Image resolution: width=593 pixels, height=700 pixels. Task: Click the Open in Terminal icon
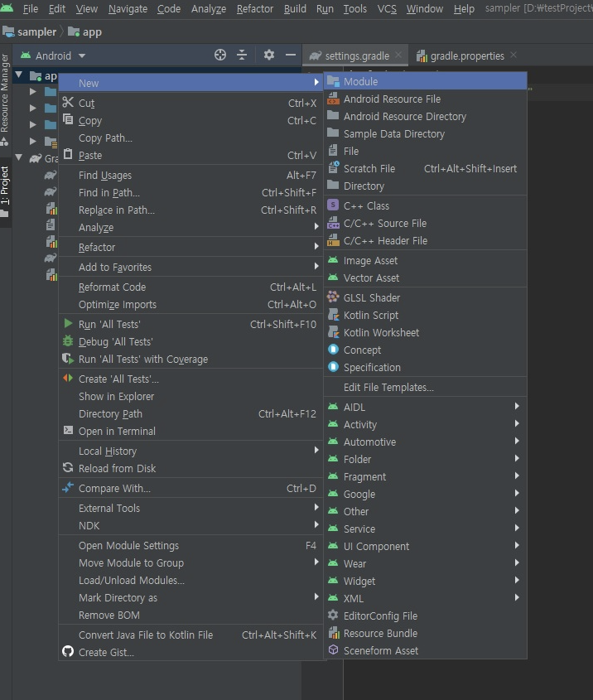click(68, 431)
